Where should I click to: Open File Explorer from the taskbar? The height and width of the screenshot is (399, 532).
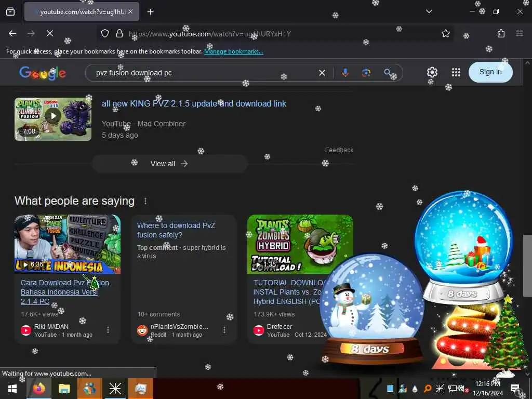click(64, 389)
